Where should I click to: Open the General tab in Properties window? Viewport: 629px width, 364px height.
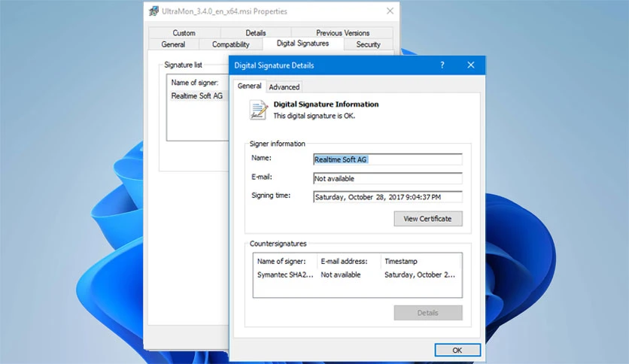173,44
